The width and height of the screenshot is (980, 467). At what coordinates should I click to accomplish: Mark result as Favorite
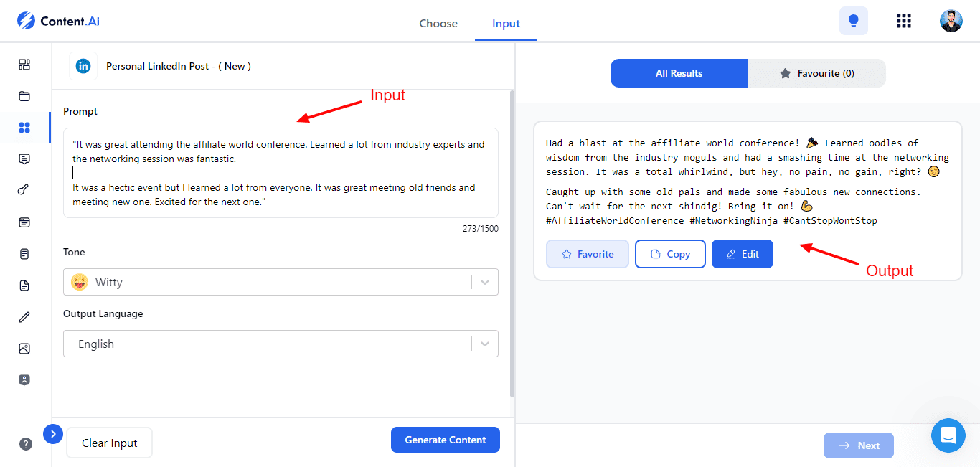tap(587, 254)
